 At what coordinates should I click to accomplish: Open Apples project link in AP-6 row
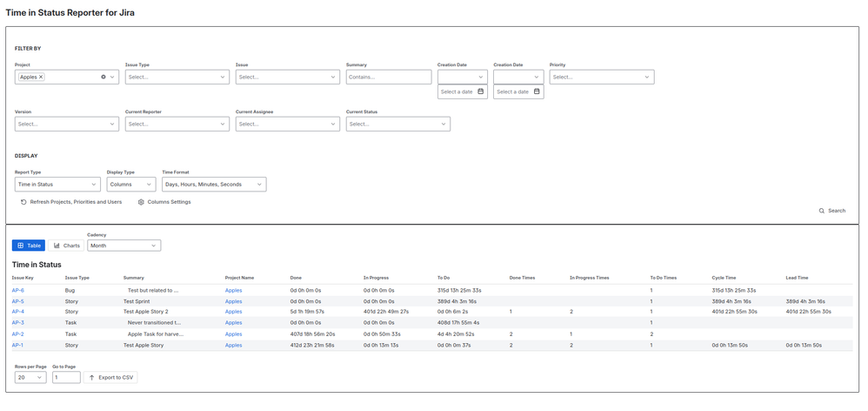click(x=234, y=290)
